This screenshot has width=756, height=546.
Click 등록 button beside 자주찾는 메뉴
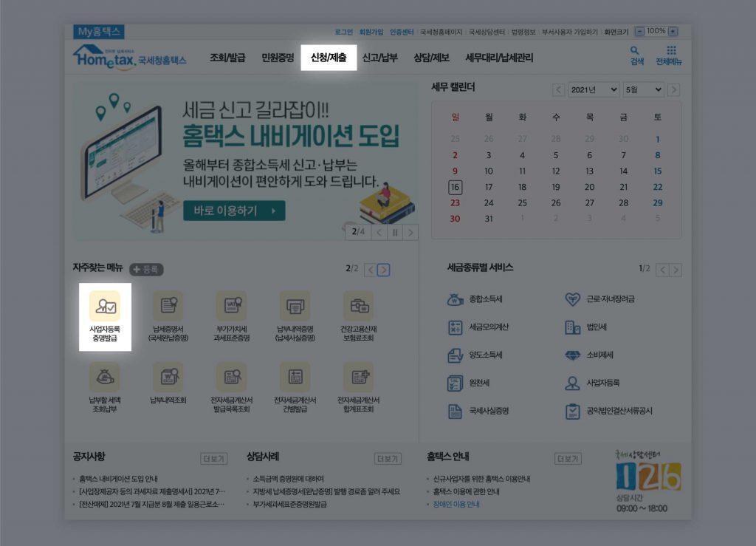(146, 270)
